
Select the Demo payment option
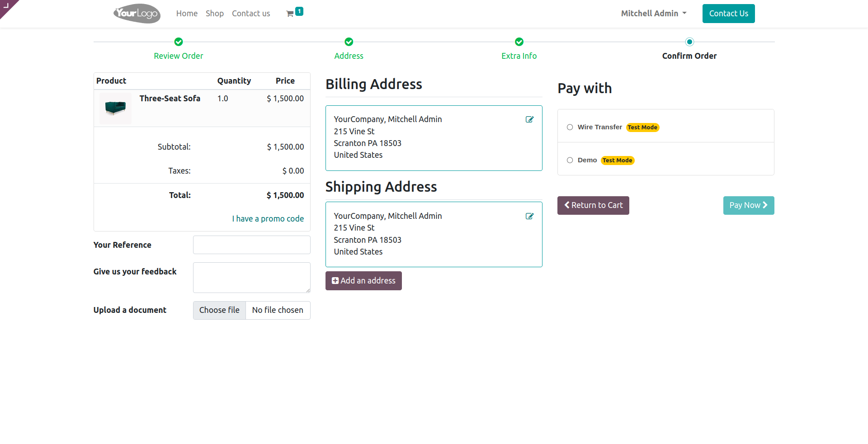[x=570, y=161]
